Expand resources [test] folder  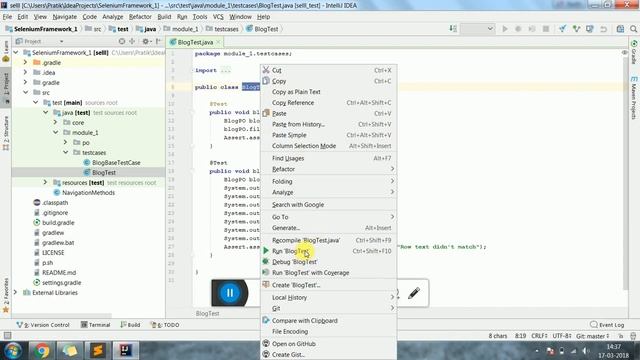pyautogui.click(x=45, y=182)
